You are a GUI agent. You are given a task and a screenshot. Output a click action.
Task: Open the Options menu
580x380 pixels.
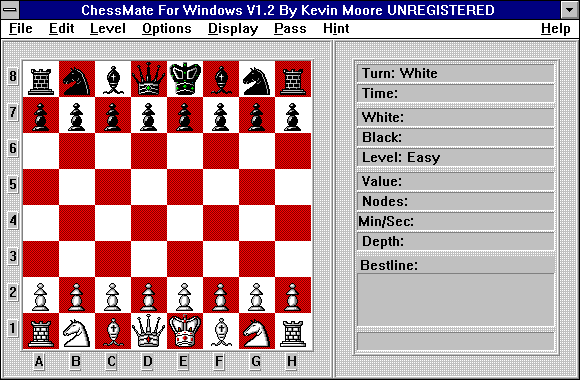point(167,28)
